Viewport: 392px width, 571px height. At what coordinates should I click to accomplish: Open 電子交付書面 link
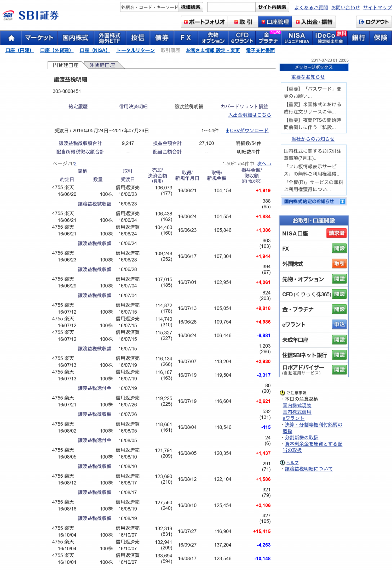260,50
